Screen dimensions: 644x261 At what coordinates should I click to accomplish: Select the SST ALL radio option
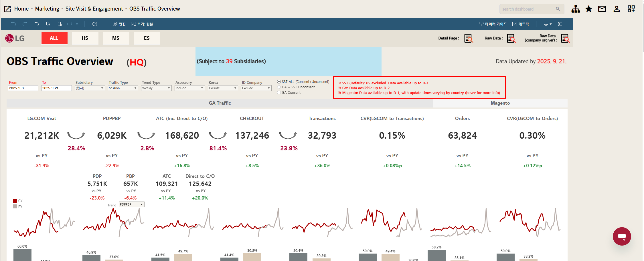point(279,82)
